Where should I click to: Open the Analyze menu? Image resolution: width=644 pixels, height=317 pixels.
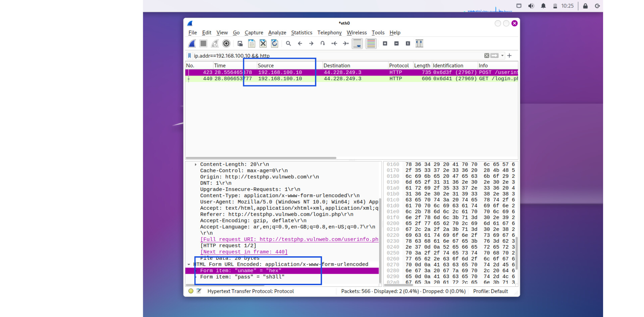point(277,33)
